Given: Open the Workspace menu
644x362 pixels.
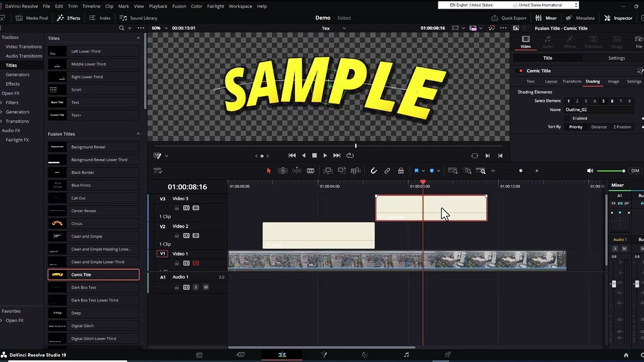Looking at the screenshot, I should tap(240, 6).
